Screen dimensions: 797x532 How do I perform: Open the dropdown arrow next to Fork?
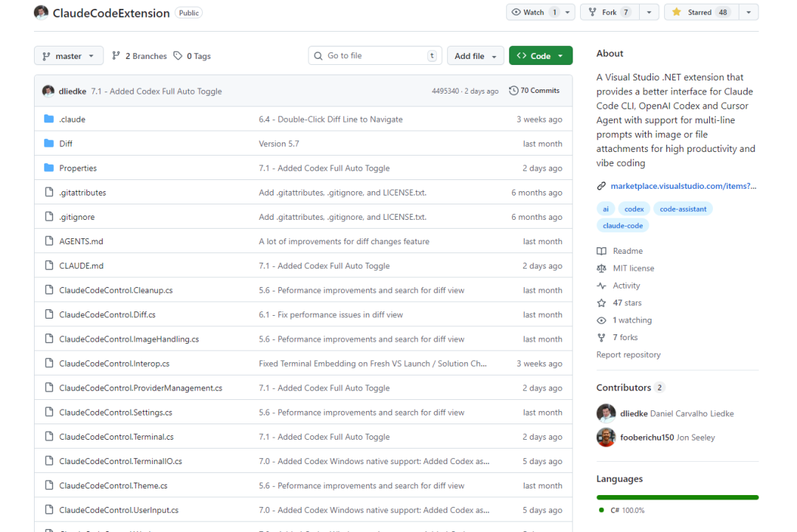point(649,13)
